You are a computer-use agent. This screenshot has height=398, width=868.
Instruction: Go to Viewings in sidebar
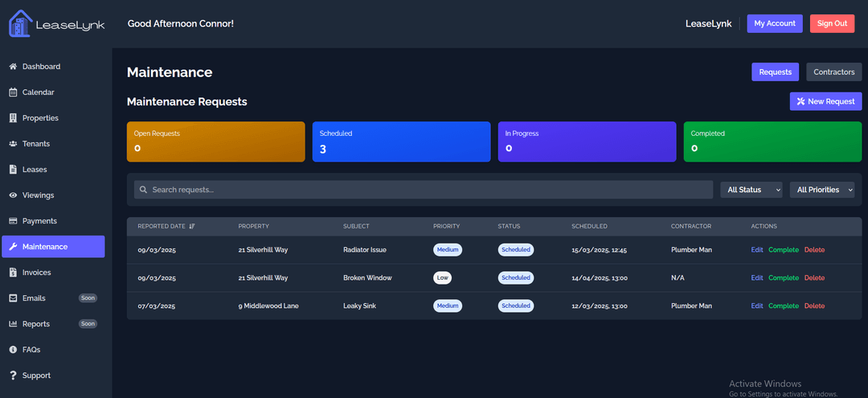pos(53,195)
